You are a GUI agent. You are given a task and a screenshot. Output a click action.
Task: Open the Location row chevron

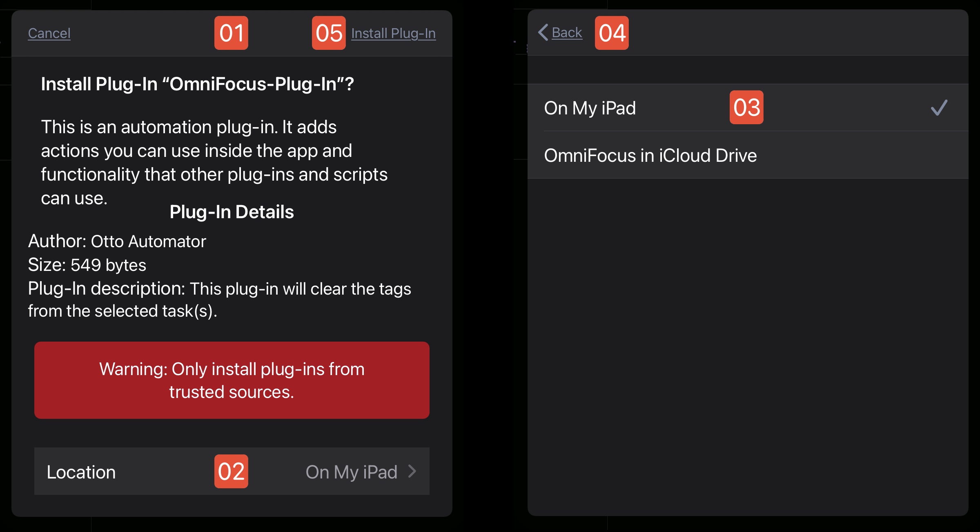click(x=412, y=471)
